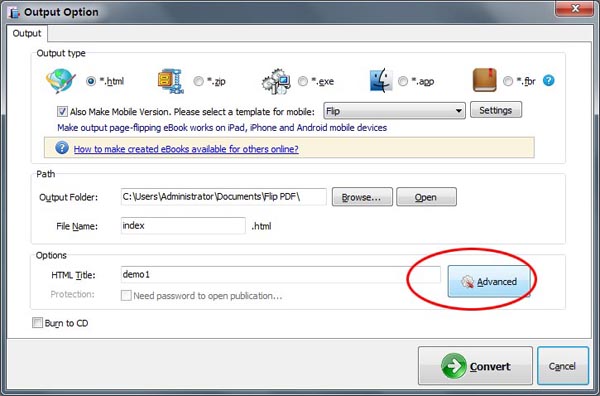Open Advanced options
The height and width of the screenshot is (396, 600).
[489, 282]
